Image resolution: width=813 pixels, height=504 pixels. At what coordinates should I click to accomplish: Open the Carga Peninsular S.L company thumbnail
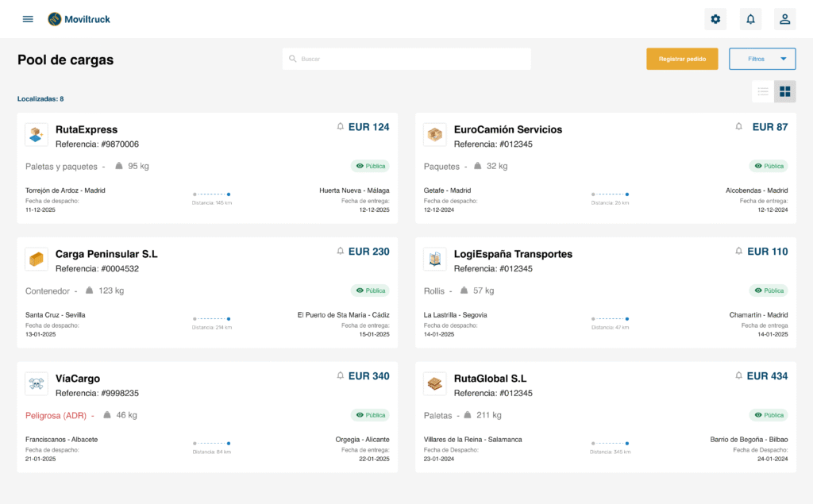[37, 259]
